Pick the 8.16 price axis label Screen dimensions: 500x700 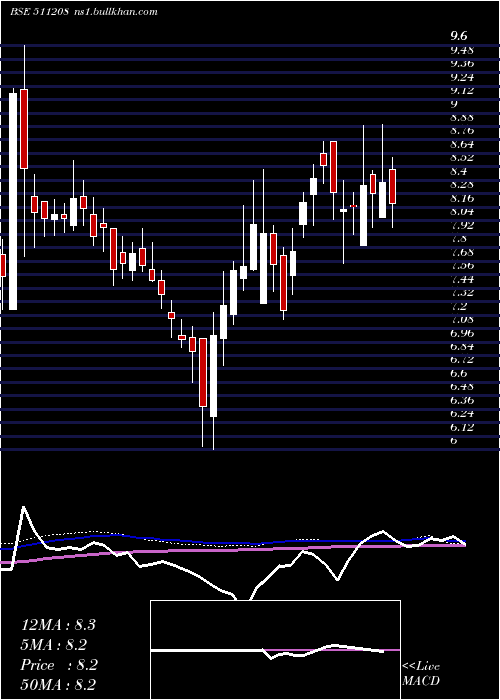(462, 198)
